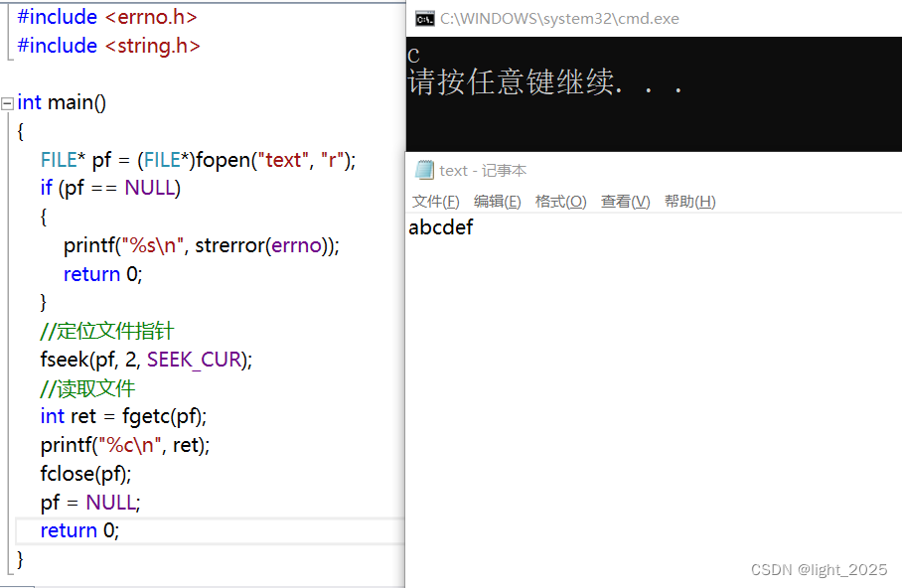Image resolution: width=902 pixels, height=588 pixels.
Task: Click the int ret = fgetc(pf) line
Action: pos(124,416)
